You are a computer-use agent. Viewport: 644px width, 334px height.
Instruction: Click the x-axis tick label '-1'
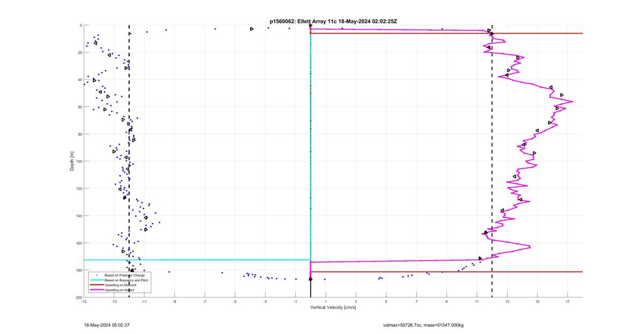(295, 302)
